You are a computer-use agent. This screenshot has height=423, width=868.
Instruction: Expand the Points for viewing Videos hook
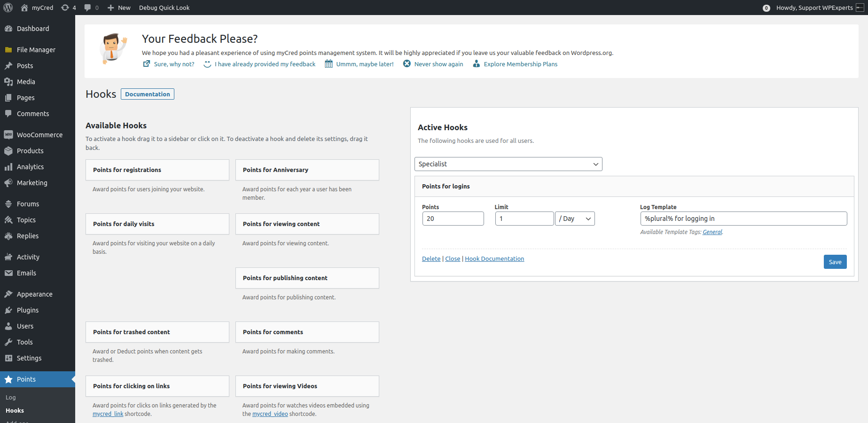[307, 386]
